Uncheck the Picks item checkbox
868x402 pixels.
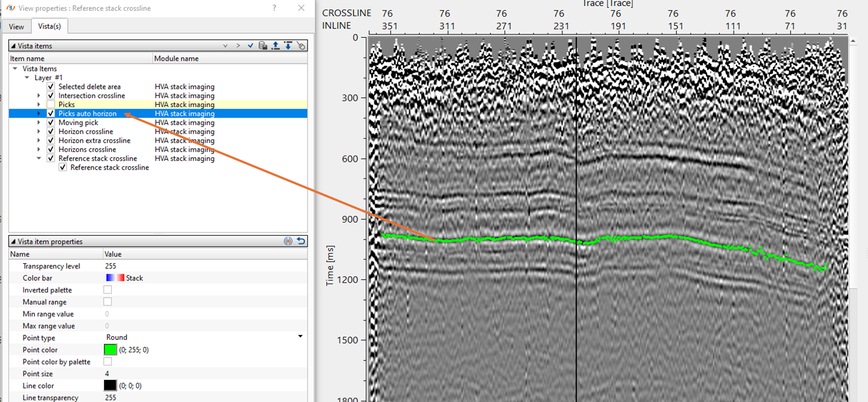(x=50, y=104)
